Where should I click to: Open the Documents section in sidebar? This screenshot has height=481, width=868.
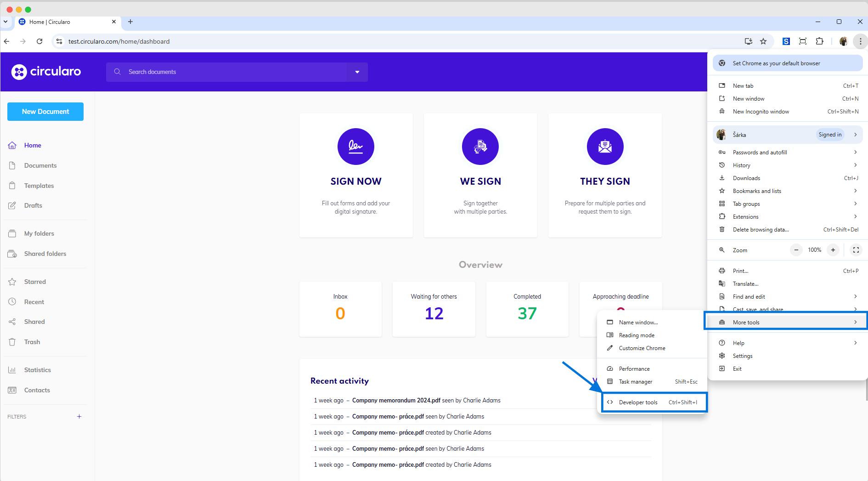pyautogui.click(x=40, y=165)
